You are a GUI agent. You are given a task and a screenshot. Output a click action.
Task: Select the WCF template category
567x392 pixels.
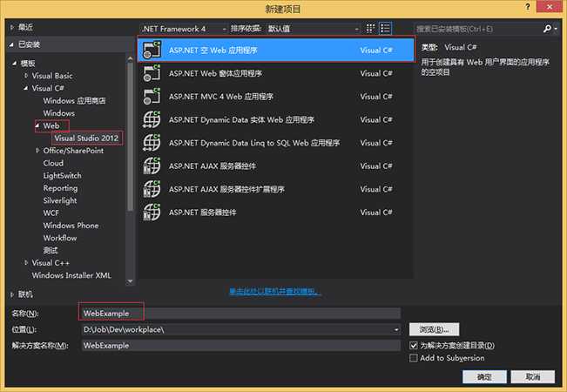[51, 213]
